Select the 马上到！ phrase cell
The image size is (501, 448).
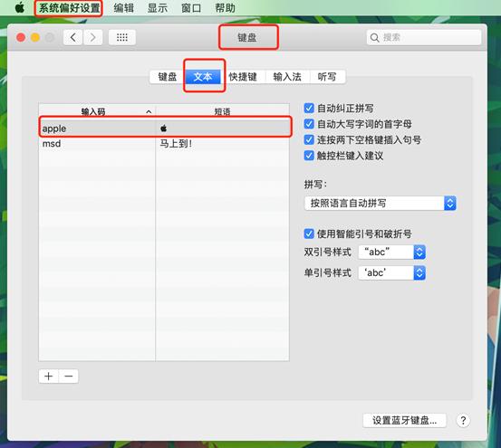point(222,144)
